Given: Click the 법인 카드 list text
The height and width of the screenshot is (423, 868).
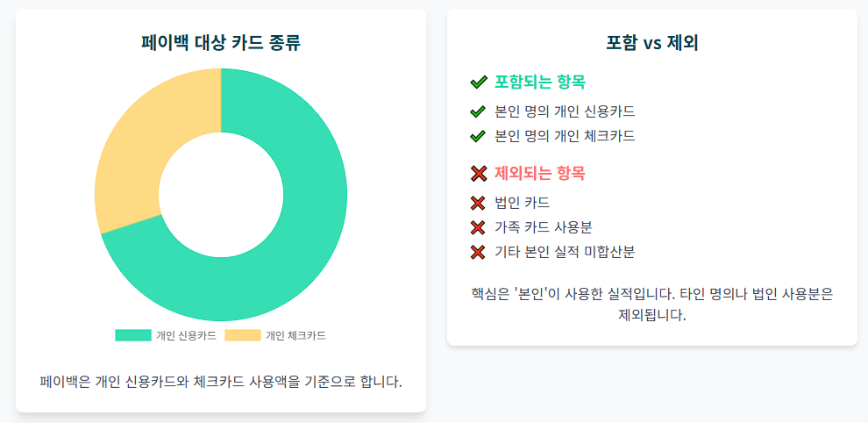Looking at the screenshot, I should click(522, 203).
